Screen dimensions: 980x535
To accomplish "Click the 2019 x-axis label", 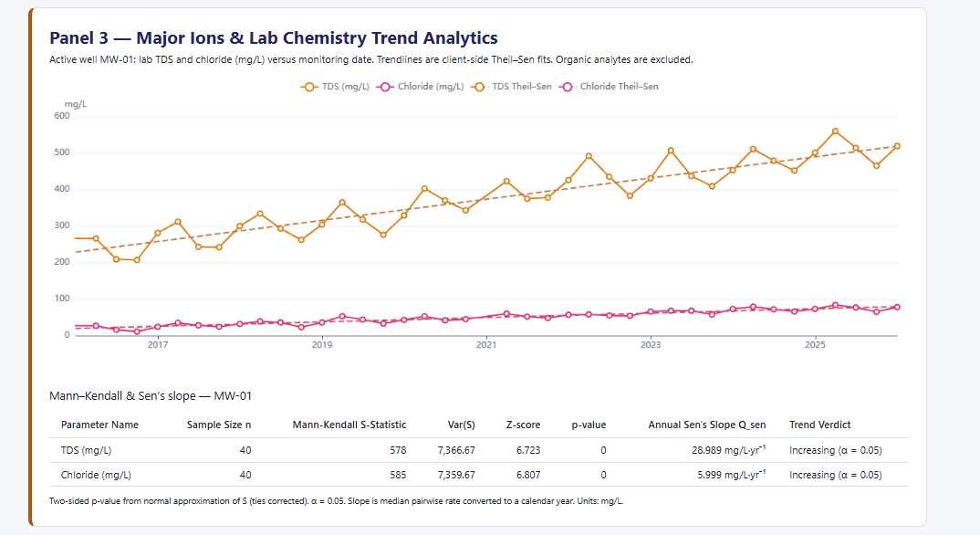I will [322, 345].
